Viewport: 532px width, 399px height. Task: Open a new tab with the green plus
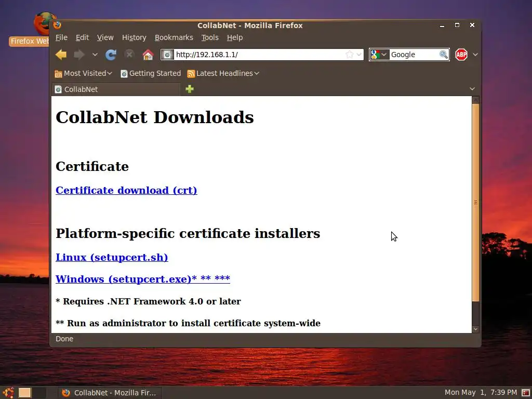pos(190,89)
